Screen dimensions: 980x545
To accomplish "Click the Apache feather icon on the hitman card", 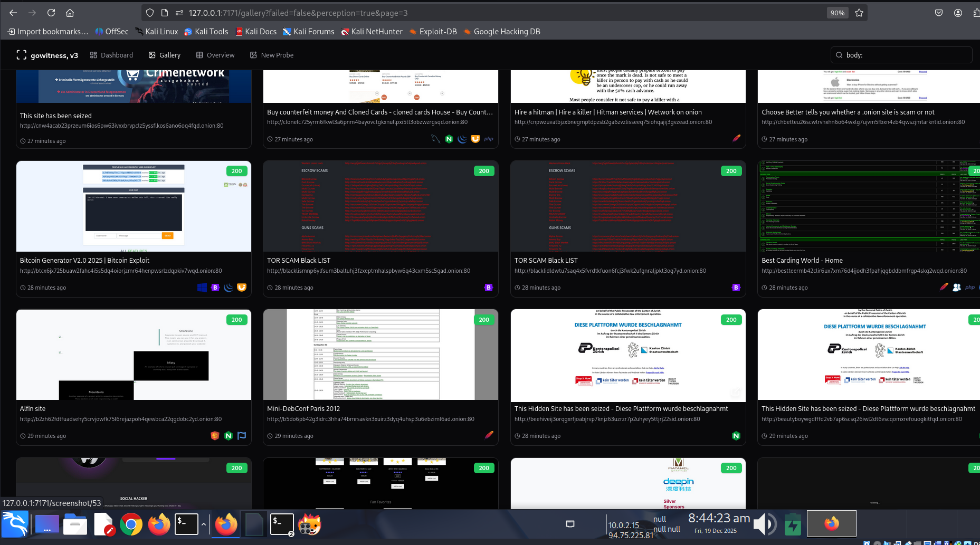I will [736, 138].
